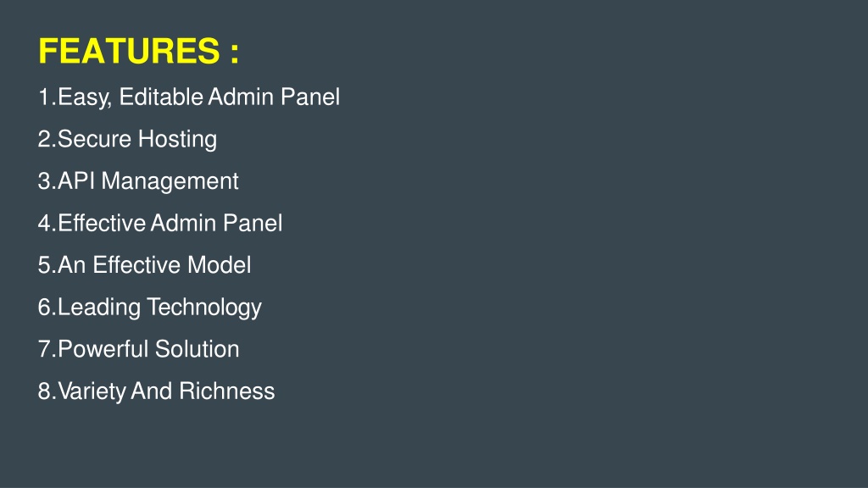This screenshot has width=868, height=488.
Task: Click the word 'Hosting' in item two
Action: click(177, 140)
